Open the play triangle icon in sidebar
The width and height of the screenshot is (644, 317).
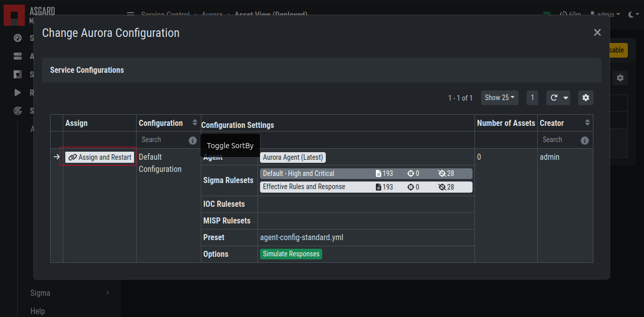[x=18, y=93]
